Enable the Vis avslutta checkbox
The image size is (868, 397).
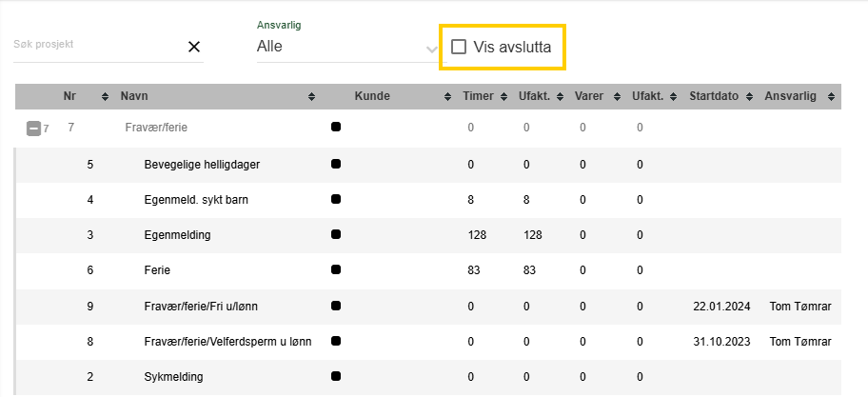pos(459,47)
